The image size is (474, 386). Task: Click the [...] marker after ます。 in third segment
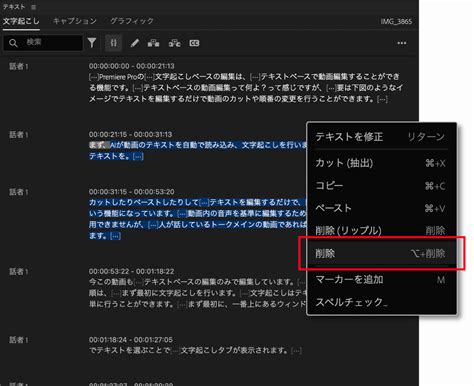click(115, 236)
